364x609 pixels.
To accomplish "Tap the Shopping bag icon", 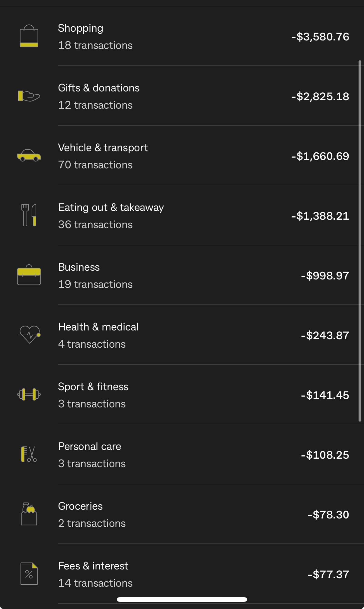I will click(29, 36).
